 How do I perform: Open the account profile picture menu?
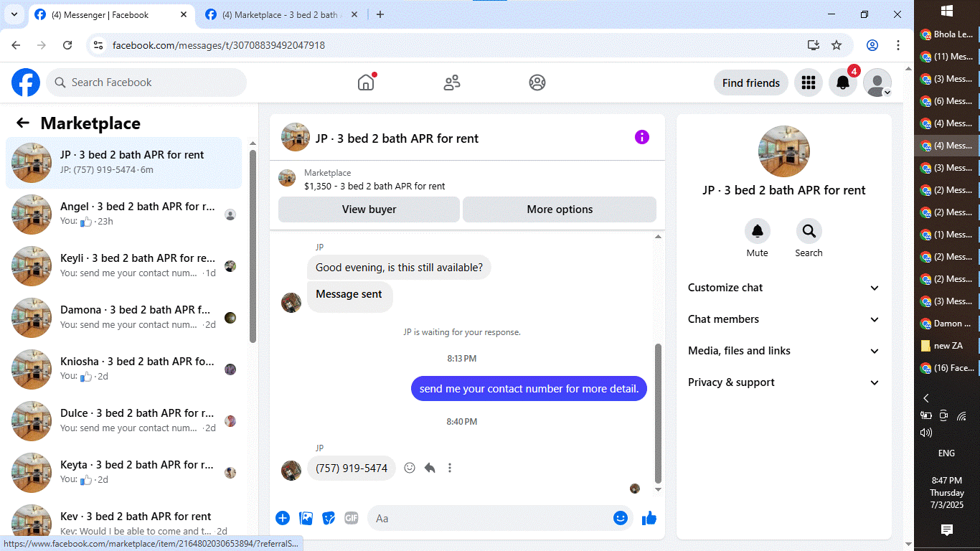pyautogui.click(x=877, y=83)
